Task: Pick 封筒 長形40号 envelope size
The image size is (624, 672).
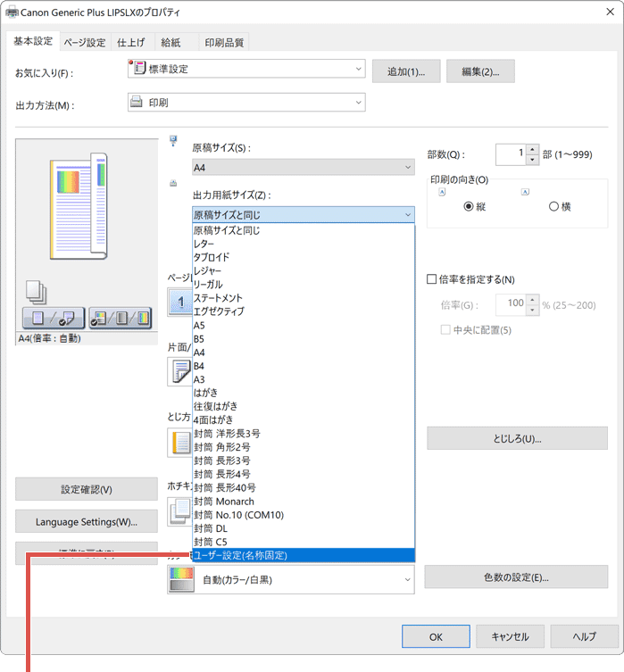Action: click(304, 488)
